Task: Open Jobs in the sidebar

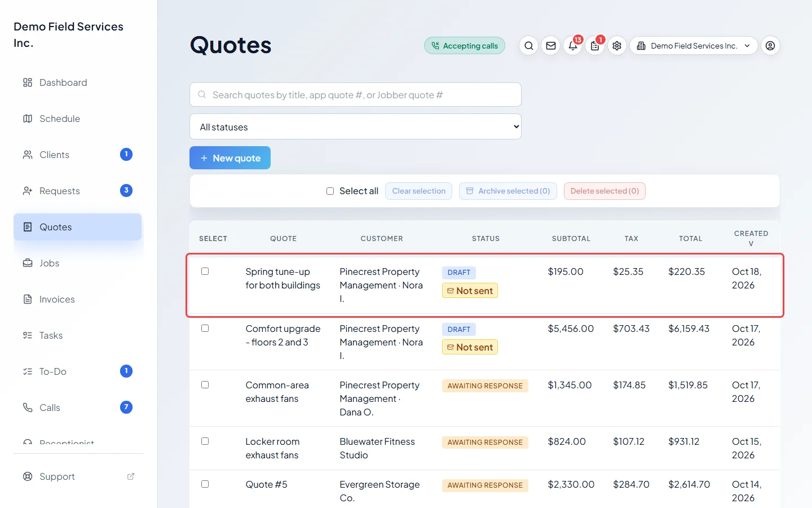Action: pyautogui.click(x=78, y=263)
